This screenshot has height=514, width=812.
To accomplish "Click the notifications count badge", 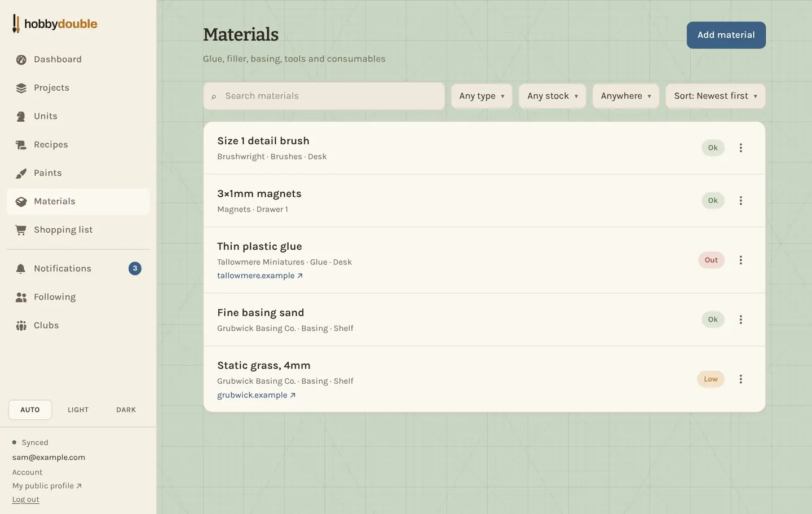I will click(x=135, y=268).
